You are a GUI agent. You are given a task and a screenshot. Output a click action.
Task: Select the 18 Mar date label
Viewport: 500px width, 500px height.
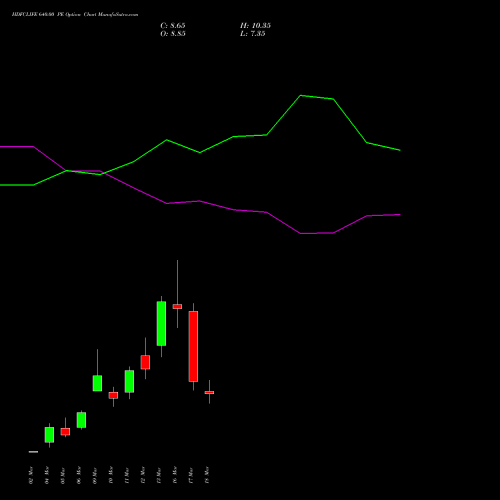(x=207, y=475)
